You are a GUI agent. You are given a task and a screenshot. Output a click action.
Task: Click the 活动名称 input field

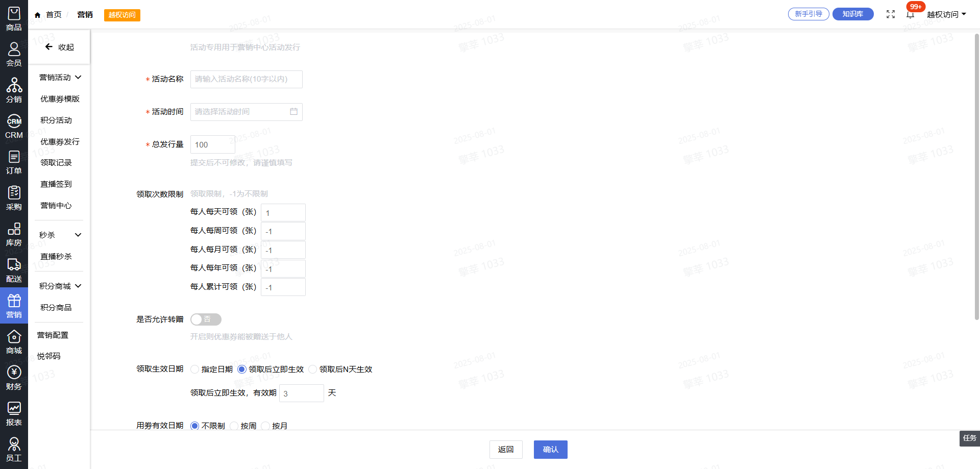click(x=246, y=79)
